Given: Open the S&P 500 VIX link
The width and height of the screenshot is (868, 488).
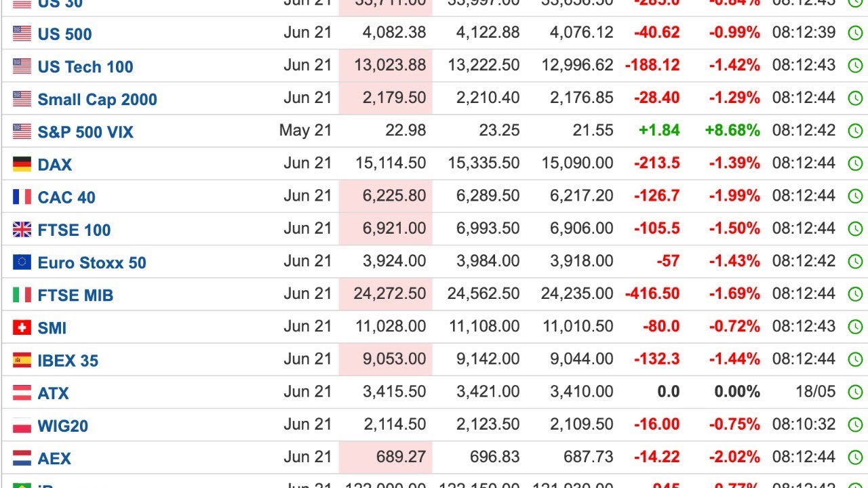Looking at the screenshot, I should [85, 131].
